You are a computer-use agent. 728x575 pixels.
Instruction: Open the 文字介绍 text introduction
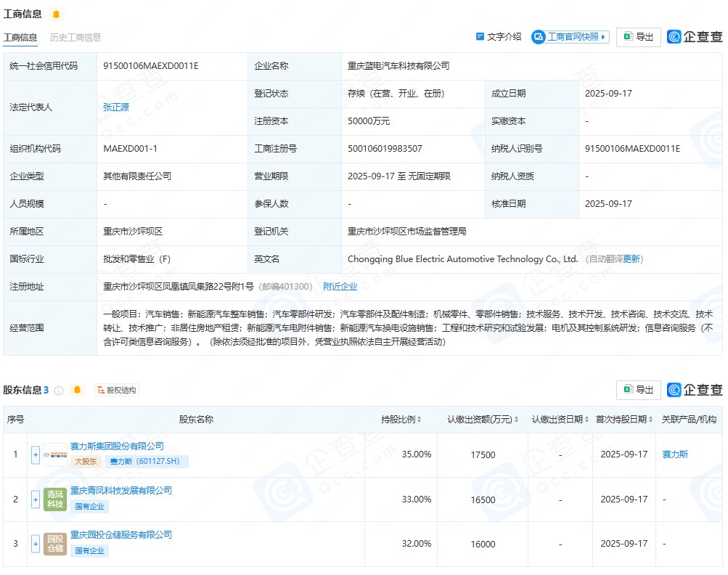(x=504, y=37)
